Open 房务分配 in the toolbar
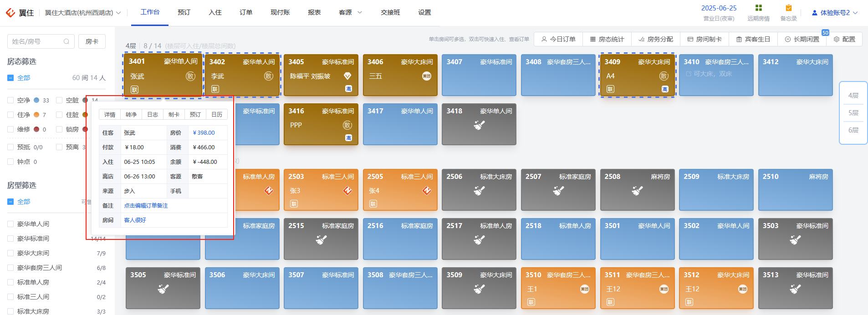 [656, 39]
